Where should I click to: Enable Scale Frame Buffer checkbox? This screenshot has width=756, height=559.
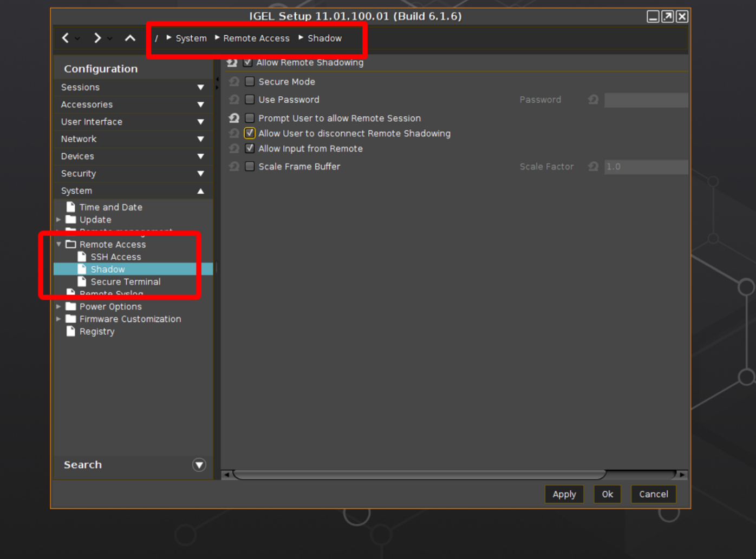(x=250, y=166)
